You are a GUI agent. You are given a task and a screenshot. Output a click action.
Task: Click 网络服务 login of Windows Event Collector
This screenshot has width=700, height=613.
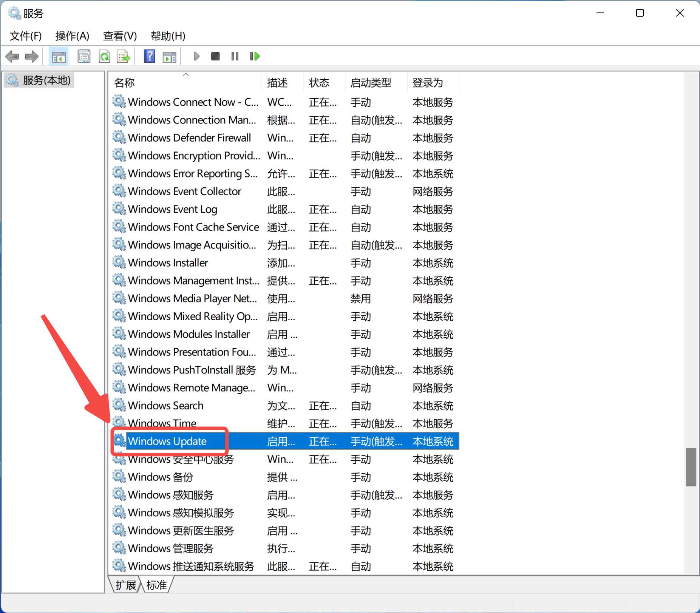(433, 191)
